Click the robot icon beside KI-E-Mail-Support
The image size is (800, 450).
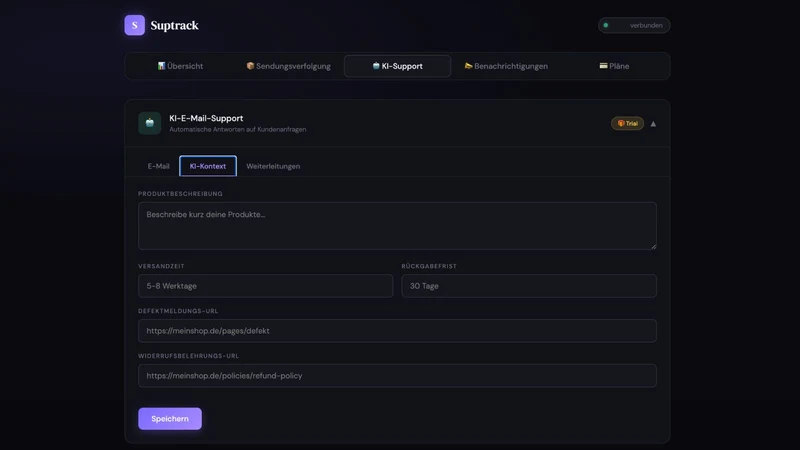[x=149, y=123]
